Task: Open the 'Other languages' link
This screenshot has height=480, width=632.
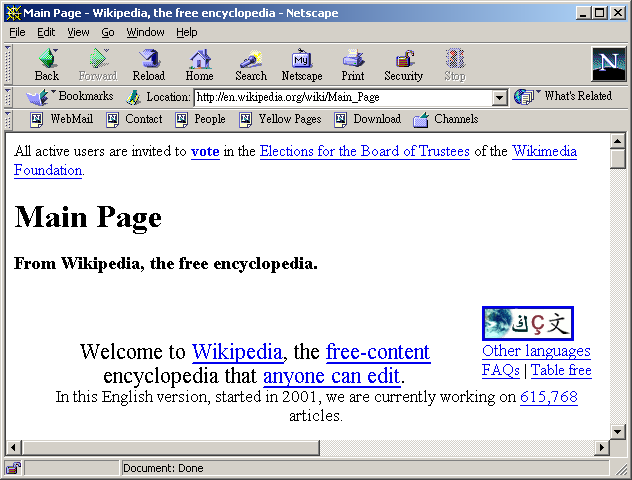Action: pos(536,351)
